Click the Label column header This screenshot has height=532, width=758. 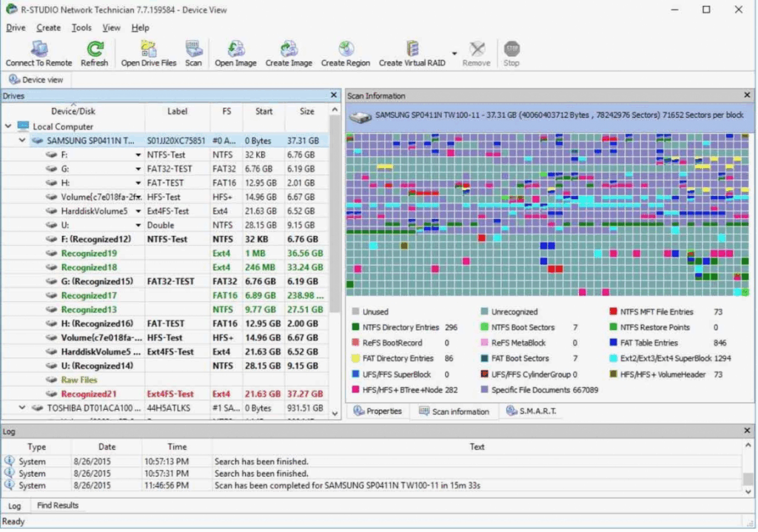click(x=178, y=112)
